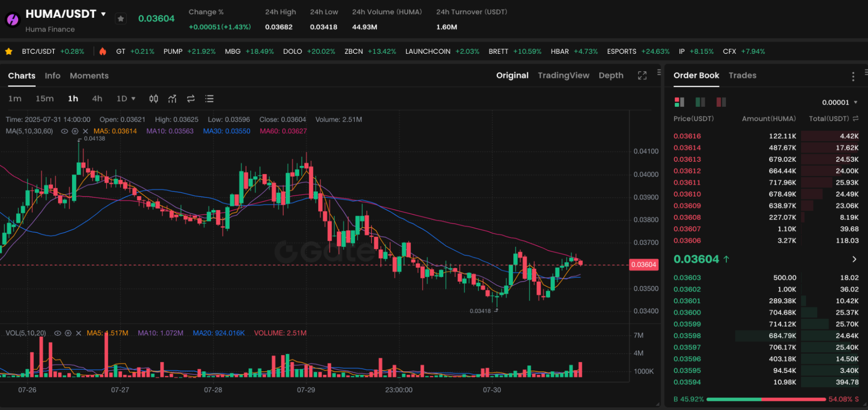Remove the MA indicator with X
The image size is (868, 410).
(85, 131)
